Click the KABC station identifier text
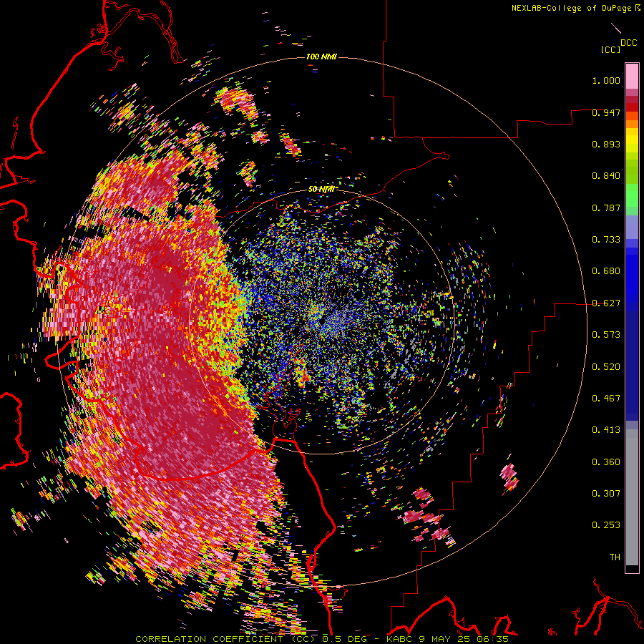644x644 pixels. (x=399, y=639)
